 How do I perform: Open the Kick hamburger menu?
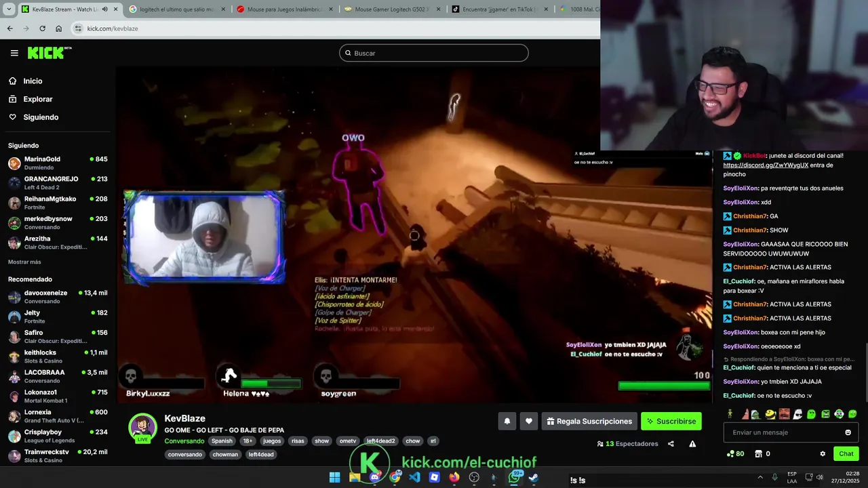[14, 53]
